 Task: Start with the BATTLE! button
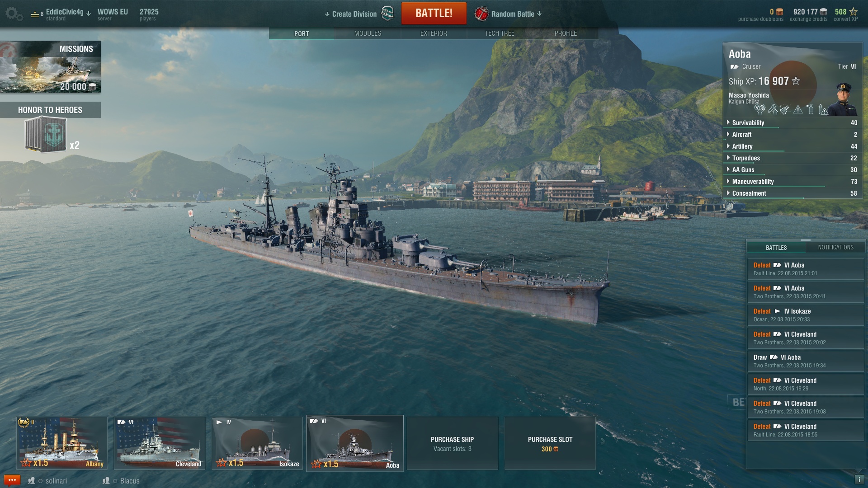[434, 13]
